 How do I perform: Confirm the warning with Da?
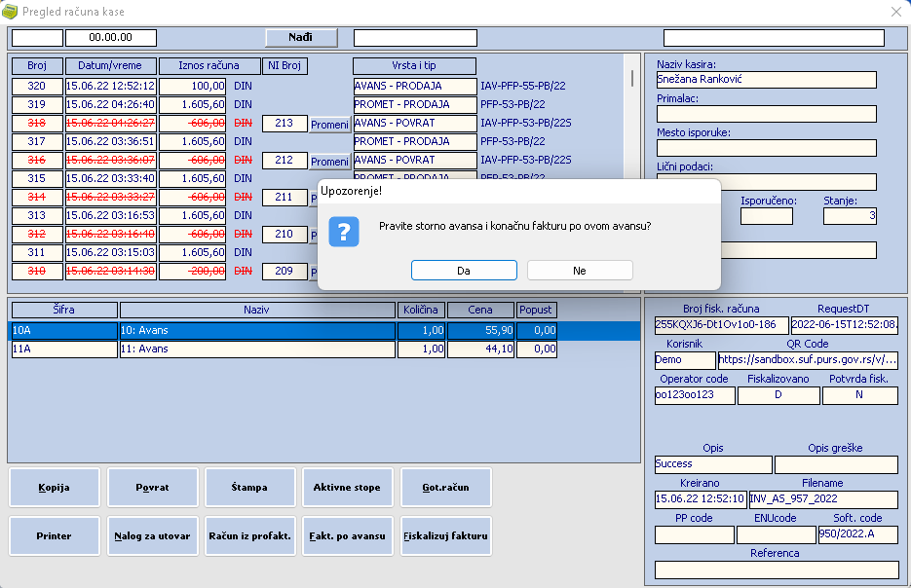point(464,271)
